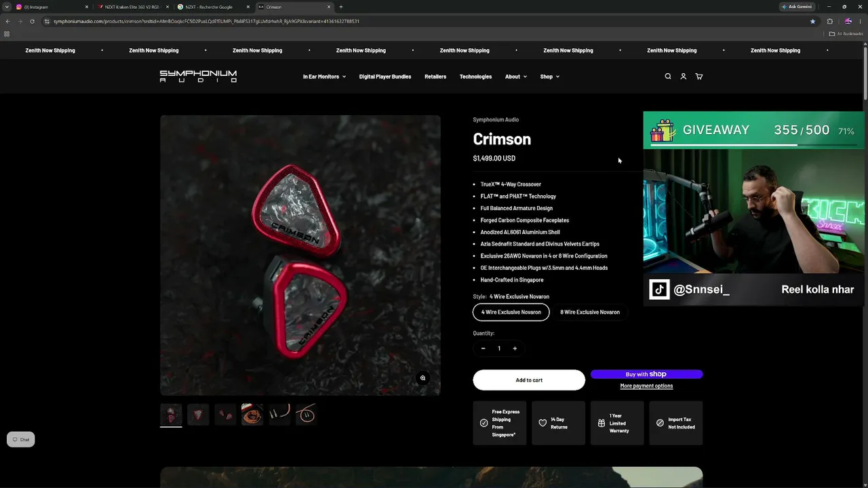Close the Instagram tab
Image resolution: width=868 pixels, height=488 pixels.
87,7
